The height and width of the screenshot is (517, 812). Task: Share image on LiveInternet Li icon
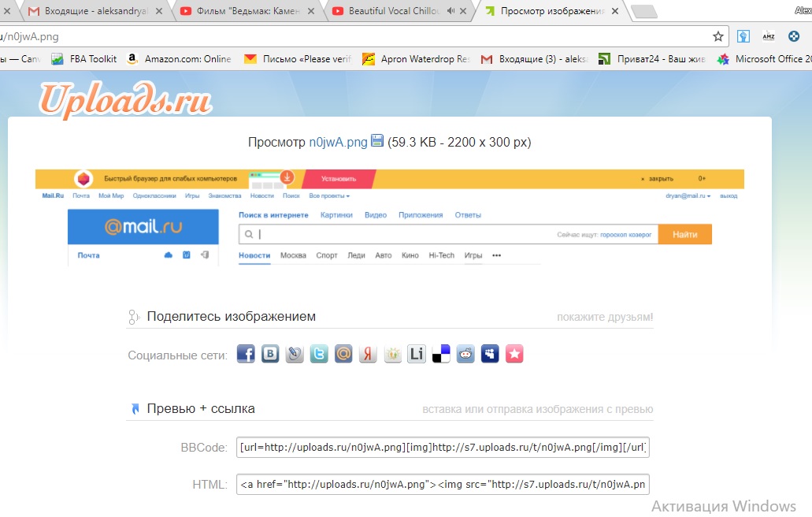pyautogui.click(x=417, y=354)
